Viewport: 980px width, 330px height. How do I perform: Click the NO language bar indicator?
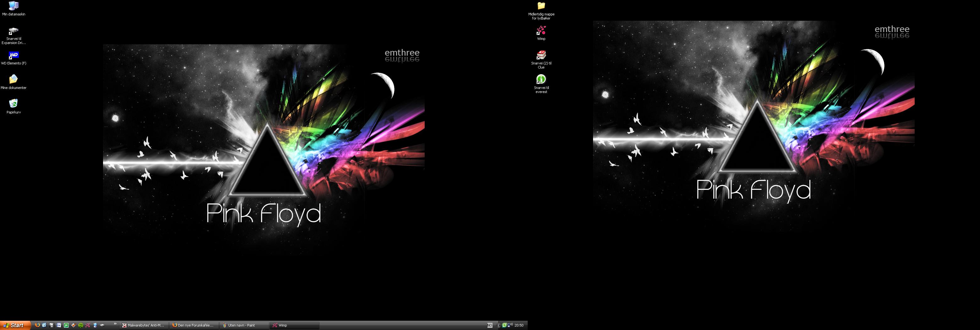click(490, 325)
